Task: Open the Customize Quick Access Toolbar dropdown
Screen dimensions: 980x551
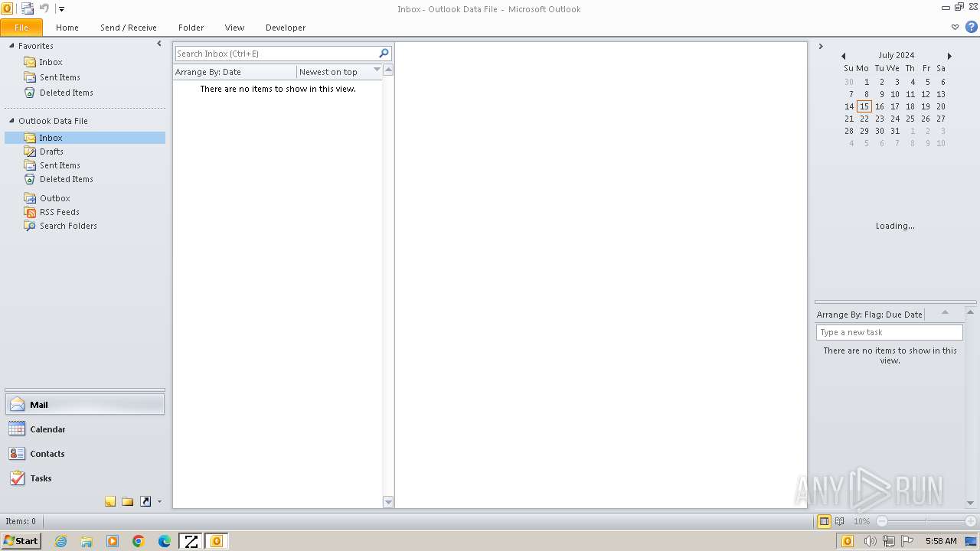Action: coord(61,9)
